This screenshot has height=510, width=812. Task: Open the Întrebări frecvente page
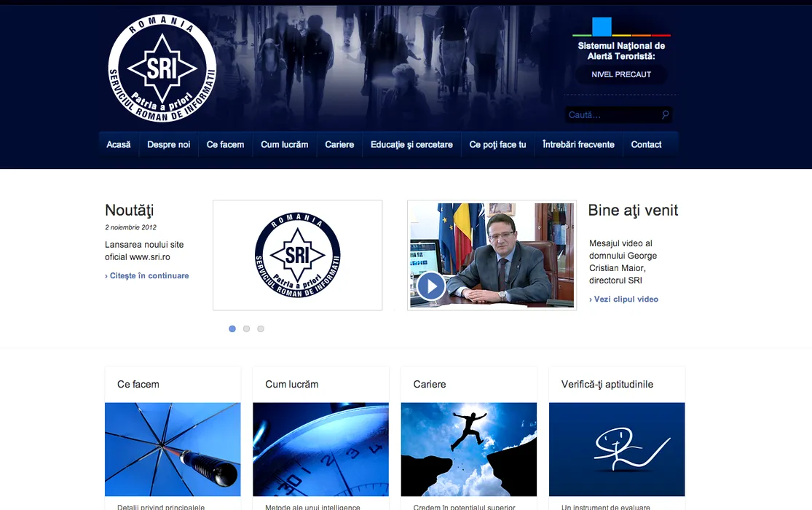[578, 144]
